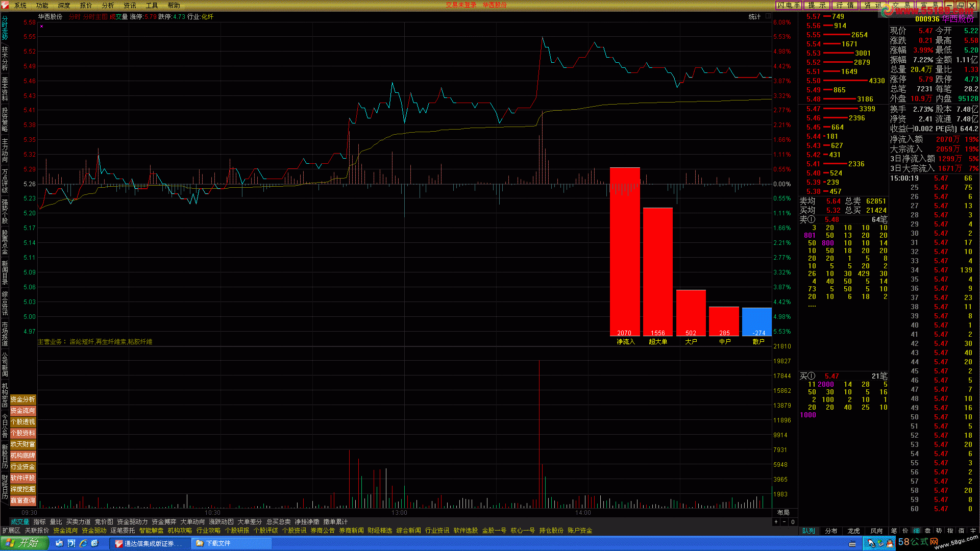
Task: Open the 通达信集成版证券 taskbar window
Action: pyautogui.click(x=149, y=544)
